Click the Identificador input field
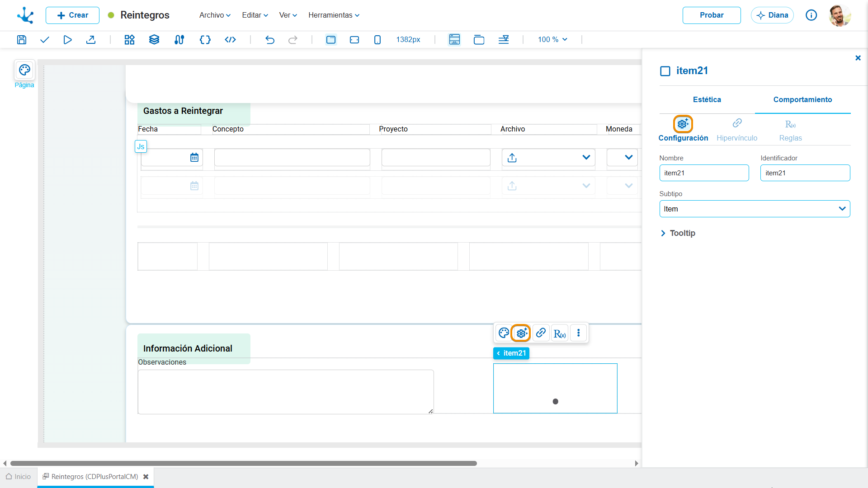868x488 pixels. (805, 173)
